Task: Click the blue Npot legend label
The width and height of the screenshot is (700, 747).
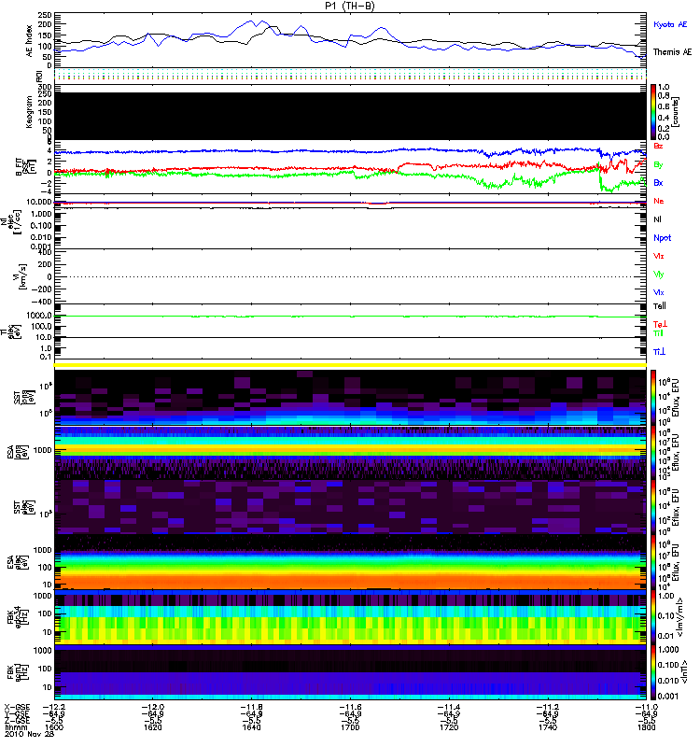Action: pos(662,238)
